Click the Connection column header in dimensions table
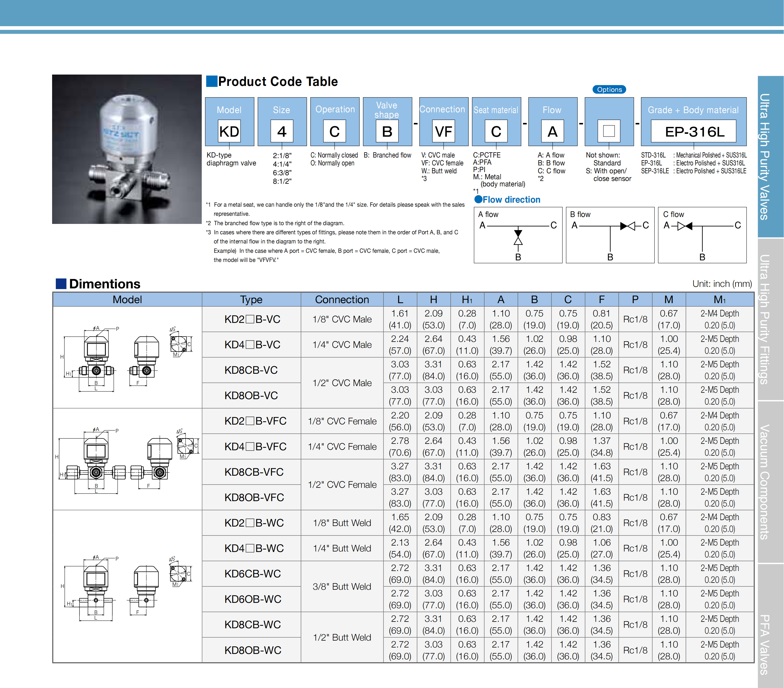This screenshot has height=688, width=784. click(342, 299)
